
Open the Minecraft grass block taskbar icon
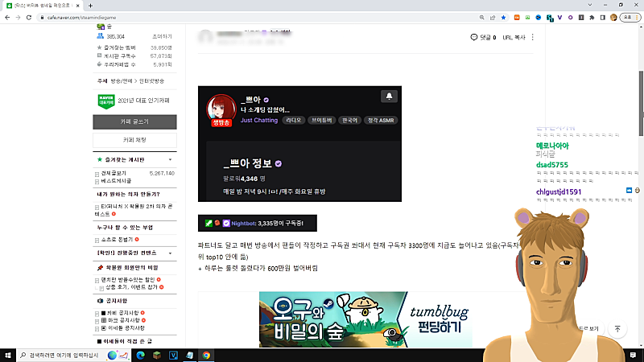(157, 356)
